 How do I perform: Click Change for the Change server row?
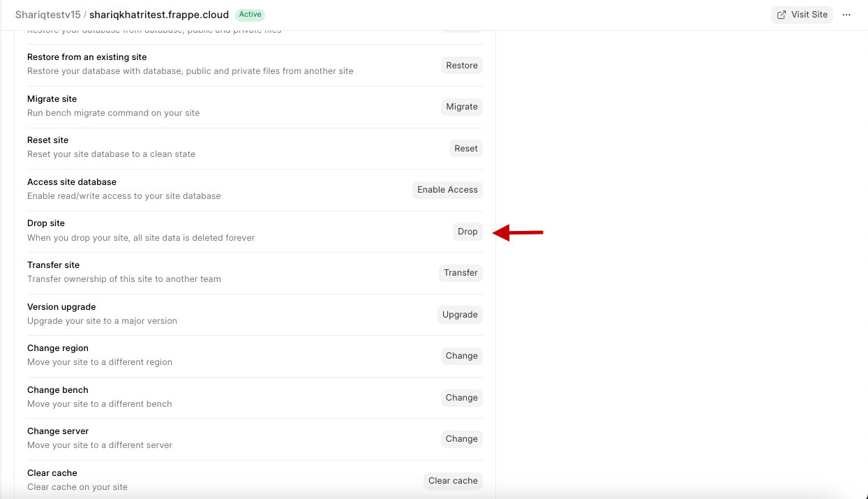[x=461, y=439]
